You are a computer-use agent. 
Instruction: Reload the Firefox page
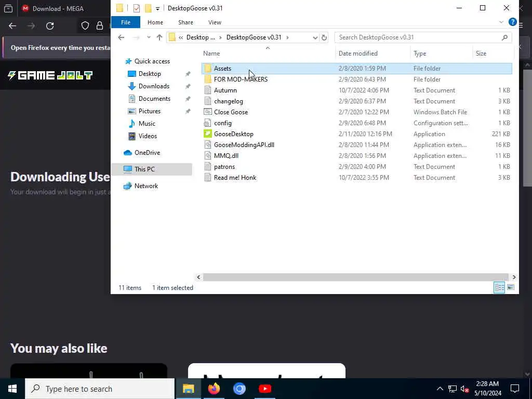pos(50,26)
